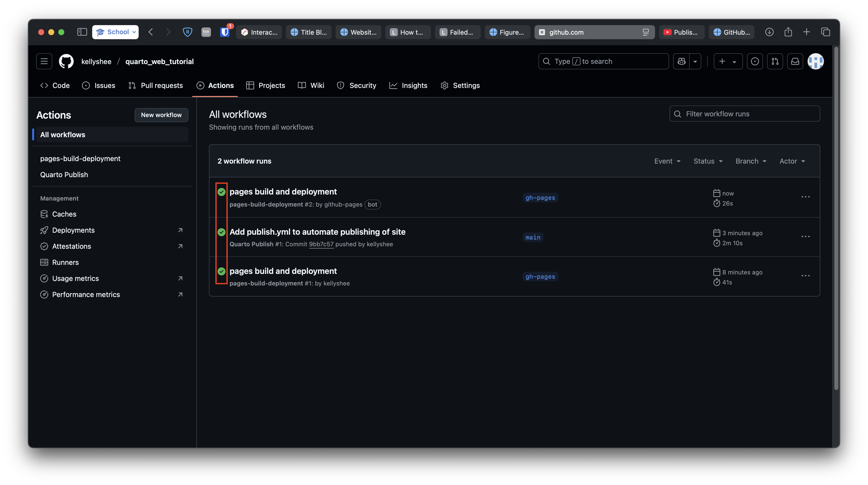Click the Safari share icon

788,32
